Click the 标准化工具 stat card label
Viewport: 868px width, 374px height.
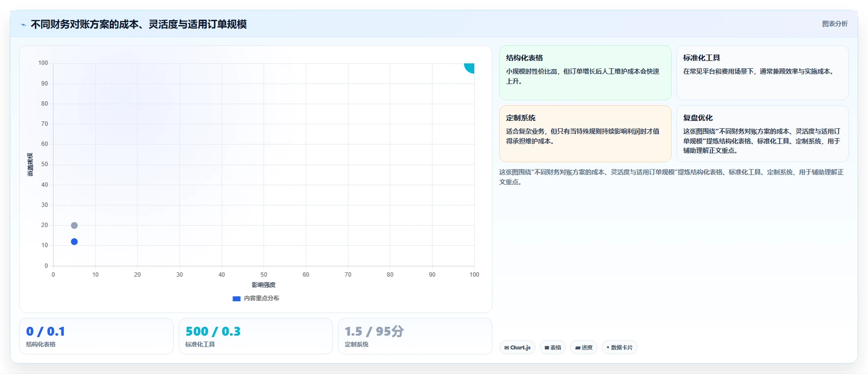[x=200, y=345]
